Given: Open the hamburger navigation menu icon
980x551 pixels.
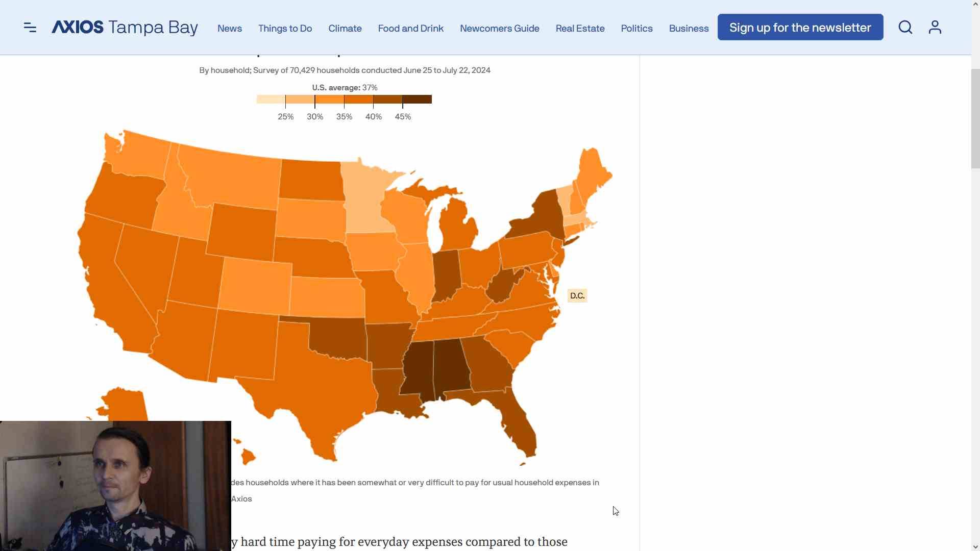Looking at the screenshot, I should tap(30, 28).
